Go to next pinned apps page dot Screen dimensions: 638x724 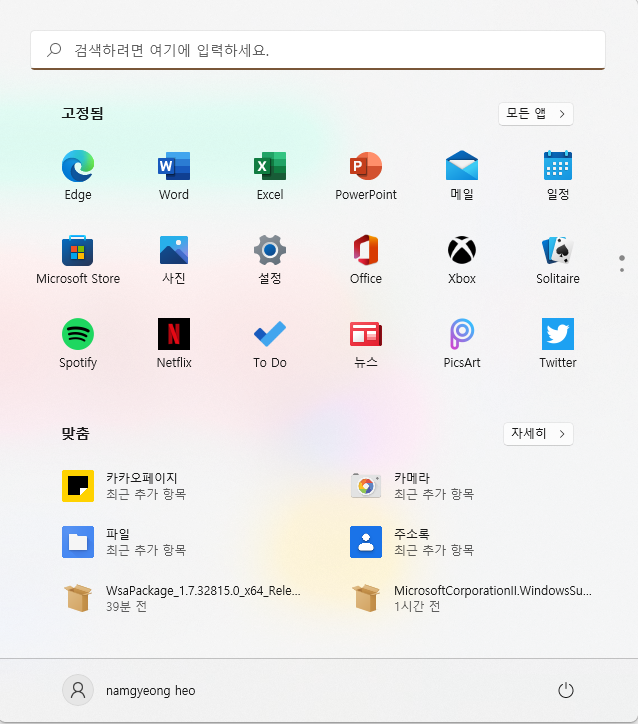coord(622,270)
